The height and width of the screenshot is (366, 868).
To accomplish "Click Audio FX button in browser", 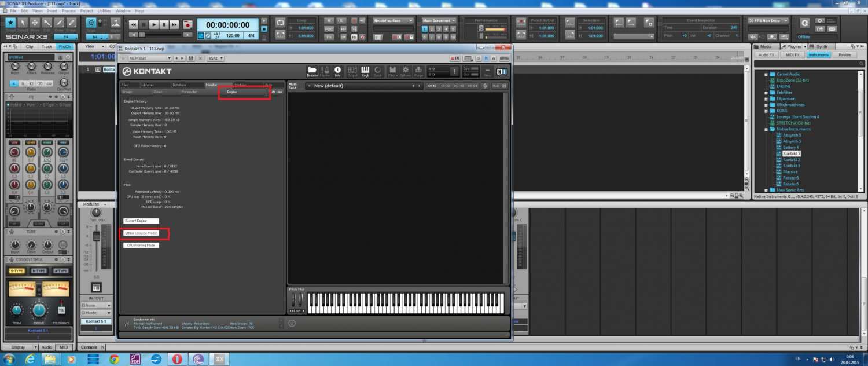I will (767, 55).
